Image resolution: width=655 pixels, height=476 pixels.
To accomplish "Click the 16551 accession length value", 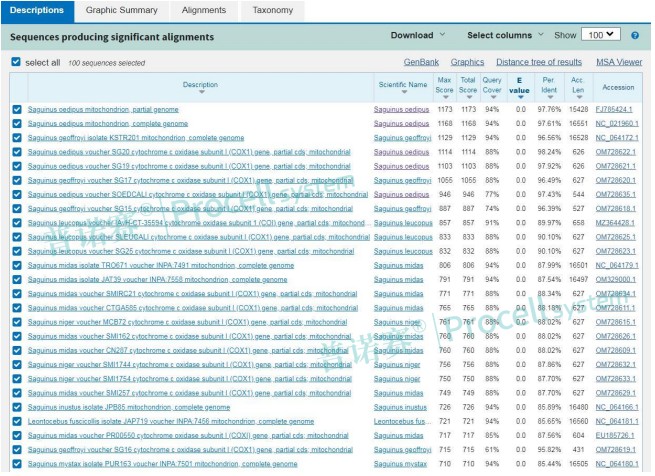I will pyautogui.click(x=578, y=124).
